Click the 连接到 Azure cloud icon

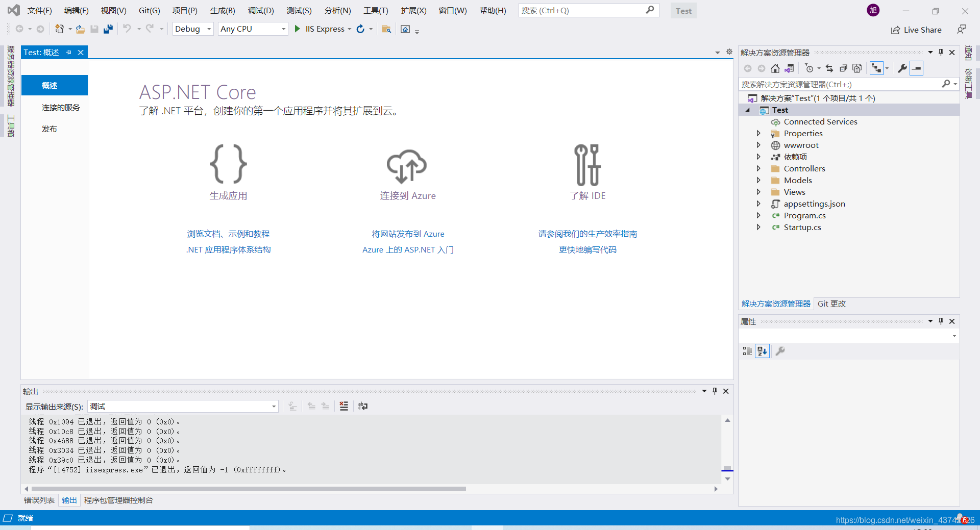(x=407, y=166)
